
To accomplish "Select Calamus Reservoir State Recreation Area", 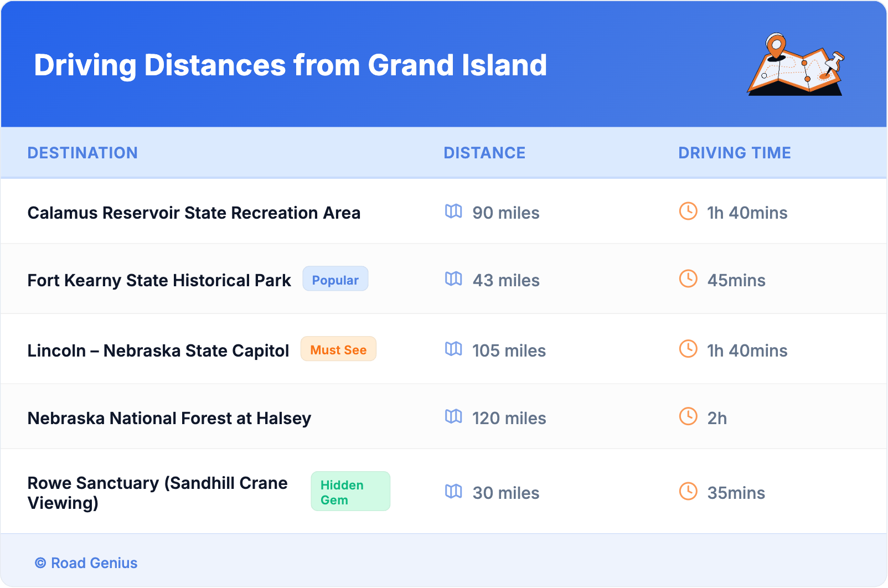I will (x=194, y=213).
